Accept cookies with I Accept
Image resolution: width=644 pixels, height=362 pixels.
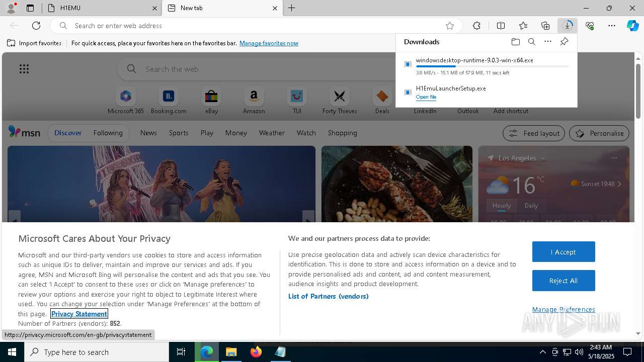[563, 252]
